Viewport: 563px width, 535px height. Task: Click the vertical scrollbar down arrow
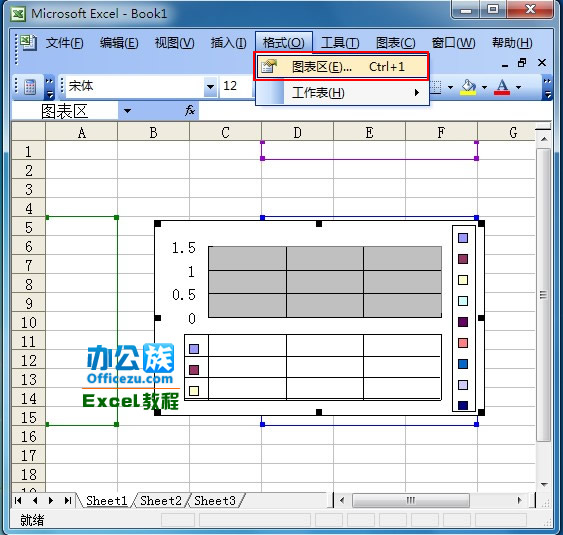point(544,485)
